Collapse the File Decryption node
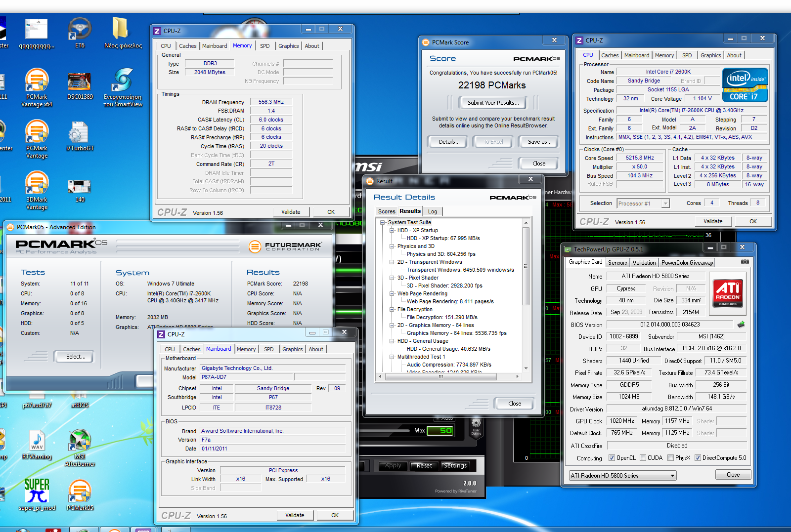Viewport: 791px width, 532px height. (392, 309)
